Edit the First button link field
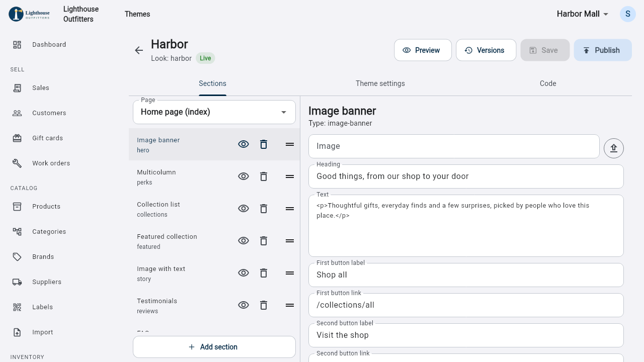Viewport: 644px width, 362px height. pyautogui.click(x=466, y=305)
